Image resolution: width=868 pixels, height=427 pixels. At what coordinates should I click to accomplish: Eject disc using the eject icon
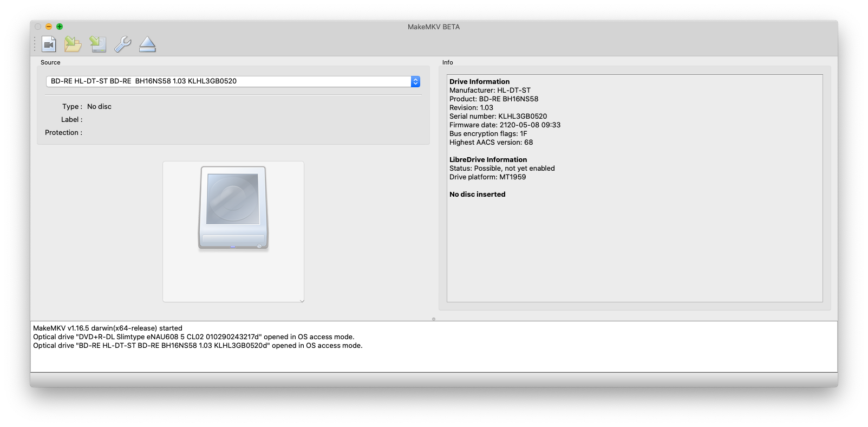(147, 44)
